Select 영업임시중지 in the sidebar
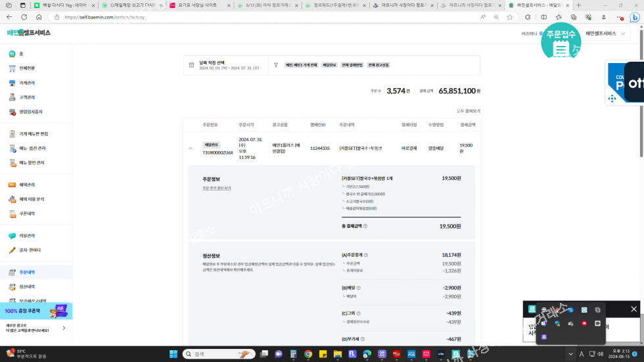Image resolution: width=644 pixels, height=362 pixels. (30, 112)
